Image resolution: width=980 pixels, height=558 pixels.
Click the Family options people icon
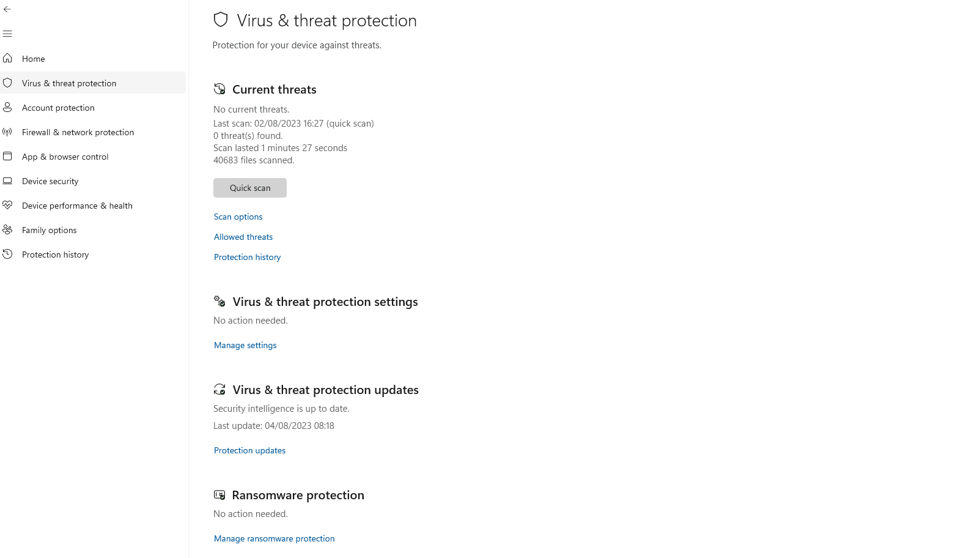[x=7, y=229]
